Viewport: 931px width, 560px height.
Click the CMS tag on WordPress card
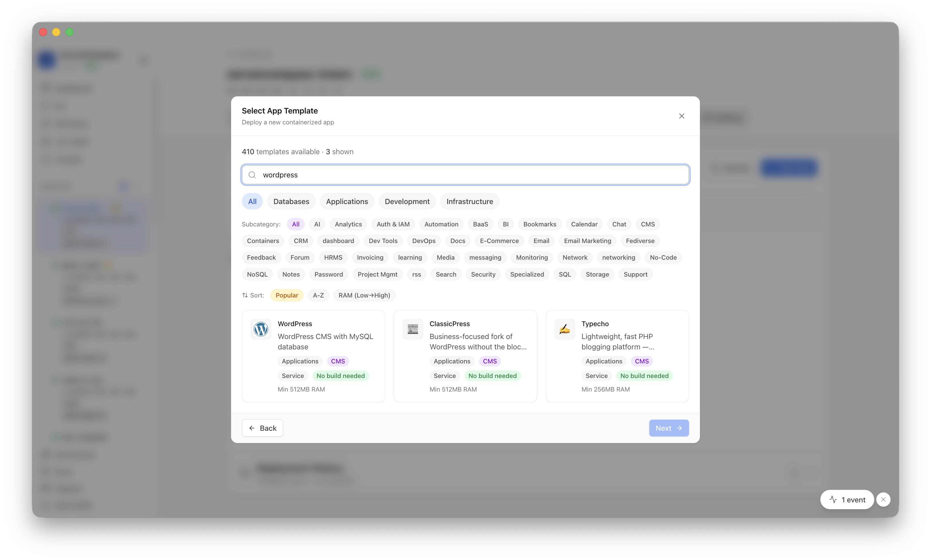[x=338, y=361]
